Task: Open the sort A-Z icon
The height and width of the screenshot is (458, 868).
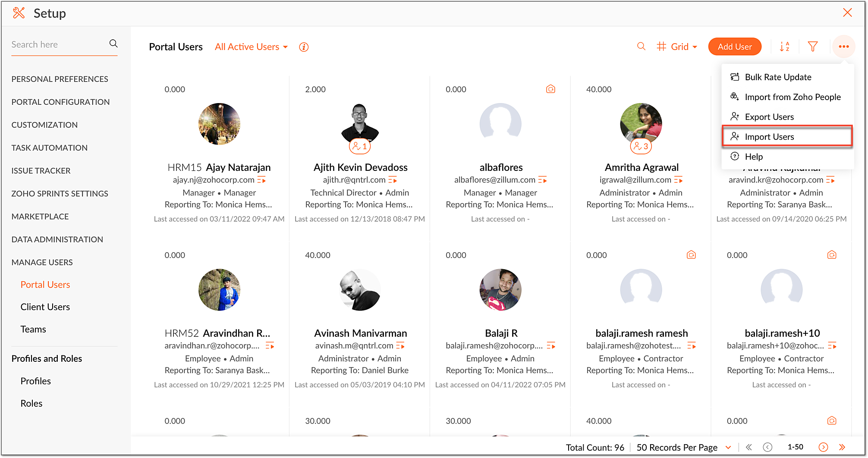Action: click(x=784, y=47)
